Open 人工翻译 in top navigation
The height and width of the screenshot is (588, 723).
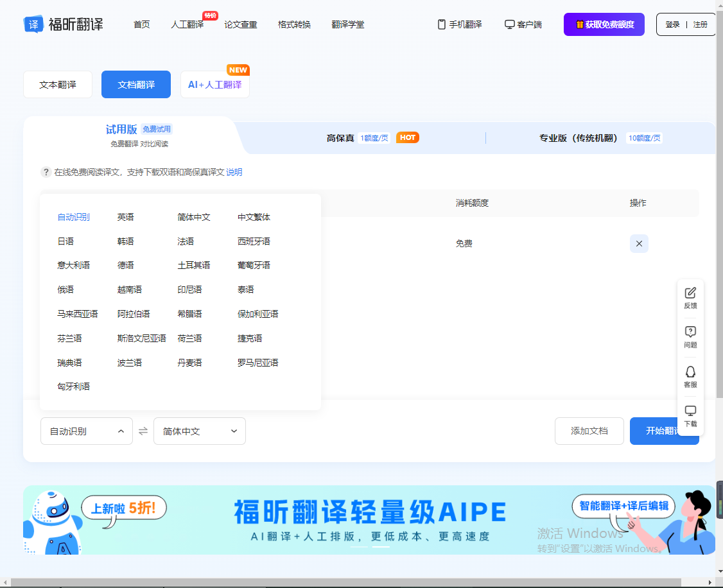click(187, 24)
